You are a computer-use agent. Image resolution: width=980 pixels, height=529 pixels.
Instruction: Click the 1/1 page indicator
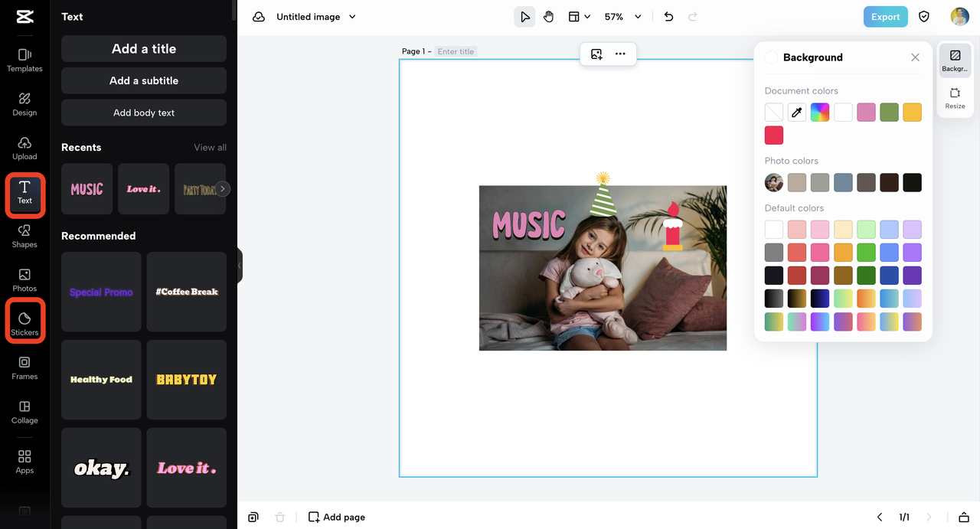click(x=904, y=518)
